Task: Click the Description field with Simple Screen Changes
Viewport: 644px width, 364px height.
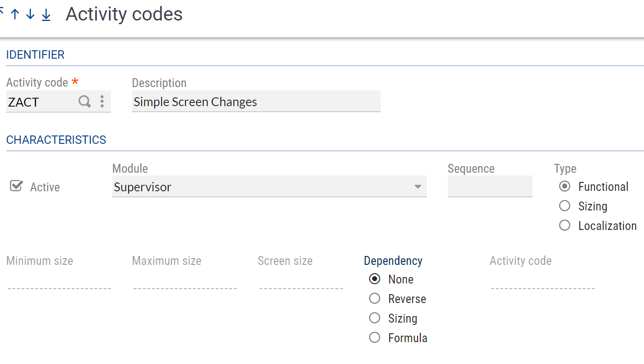Action: pos(255,102)
